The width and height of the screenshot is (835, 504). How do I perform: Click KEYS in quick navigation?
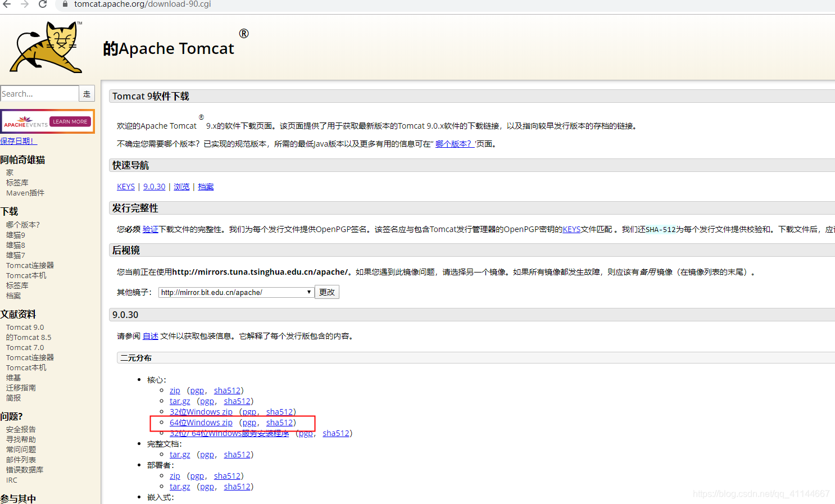click(126, 187)
